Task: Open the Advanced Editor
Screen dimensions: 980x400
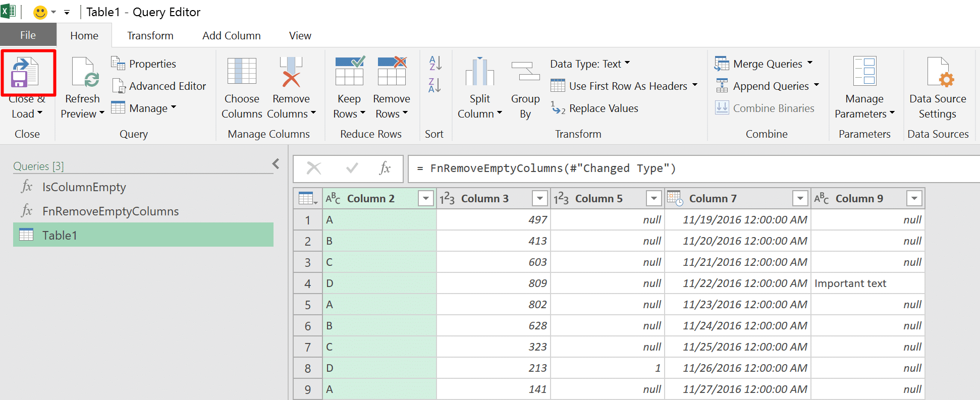Action: (x=158, y=86)
